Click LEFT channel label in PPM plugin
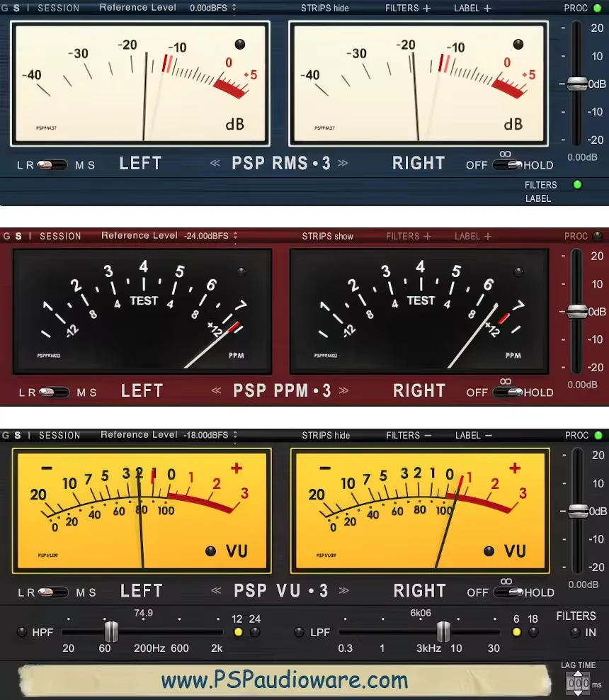 coord(142,390)
